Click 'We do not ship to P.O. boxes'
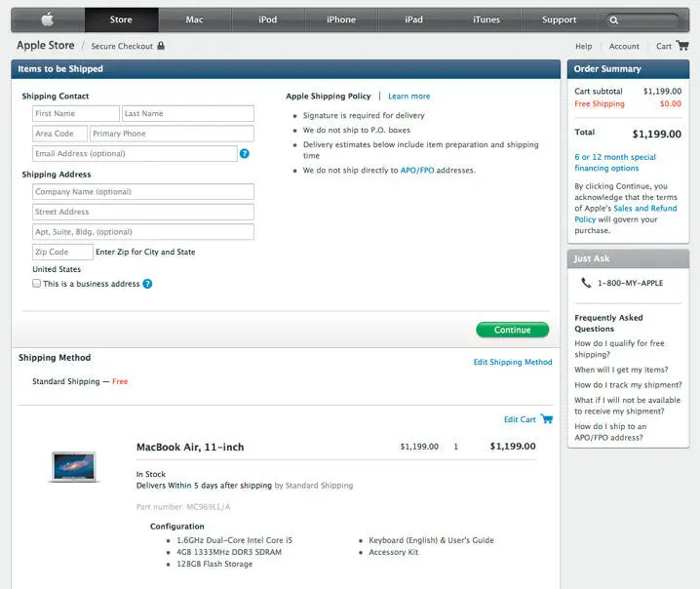 (x=356, y=130)
